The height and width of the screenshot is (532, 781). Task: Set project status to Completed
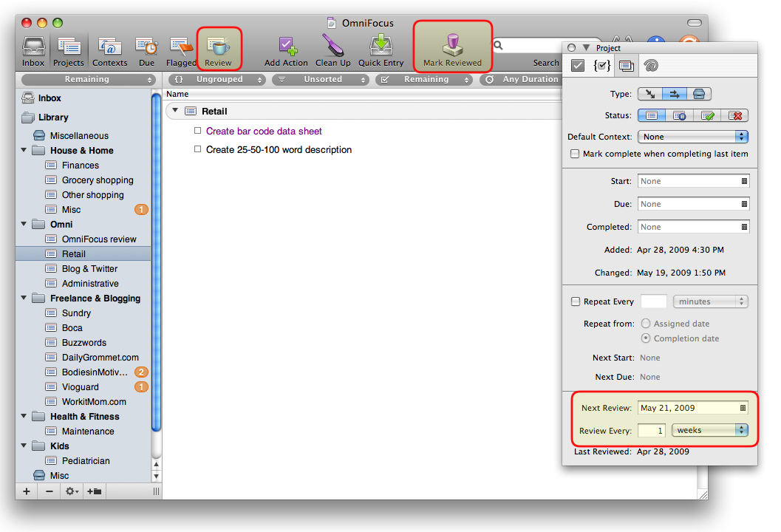pos(707,115)
